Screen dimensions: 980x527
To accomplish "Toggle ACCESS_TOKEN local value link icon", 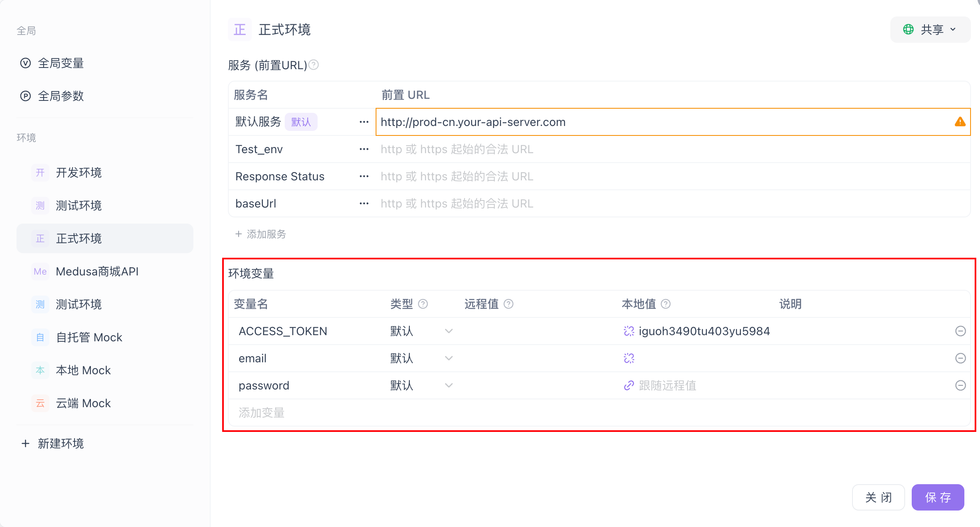I will click(x=629, y=331).
